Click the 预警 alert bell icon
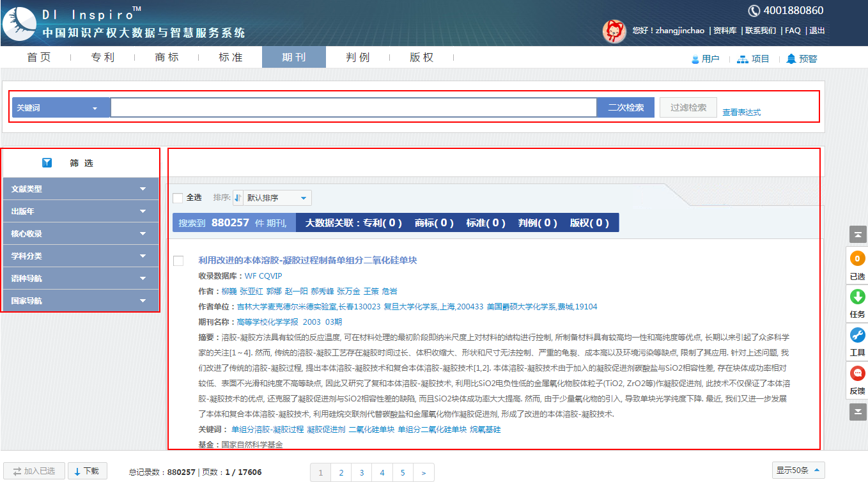 791,59
